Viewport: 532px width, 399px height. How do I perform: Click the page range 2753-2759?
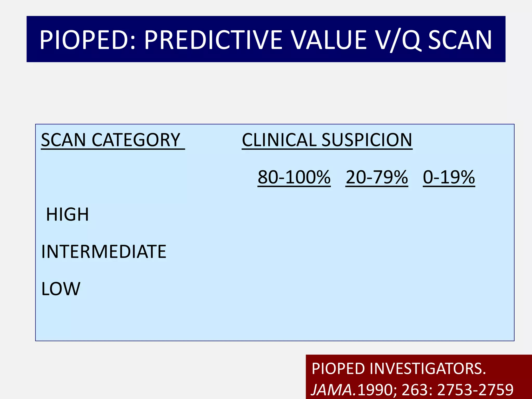pos(475,390)
